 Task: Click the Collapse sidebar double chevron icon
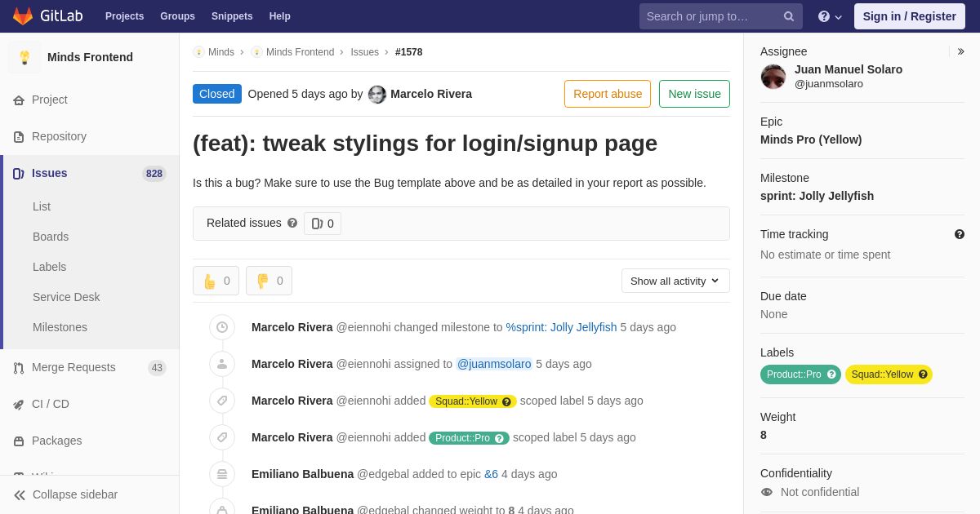[x=20, y=495]
